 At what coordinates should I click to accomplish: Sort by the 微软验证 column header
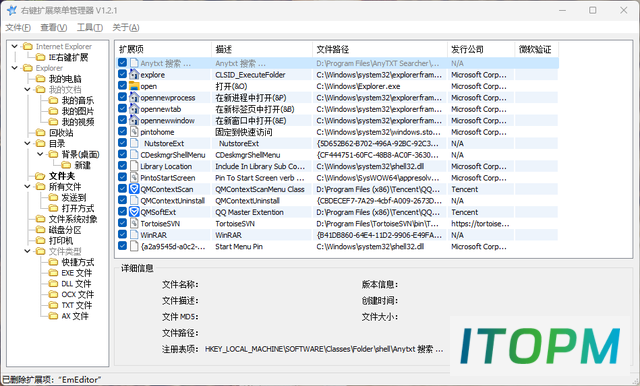(x=537, y=49)
